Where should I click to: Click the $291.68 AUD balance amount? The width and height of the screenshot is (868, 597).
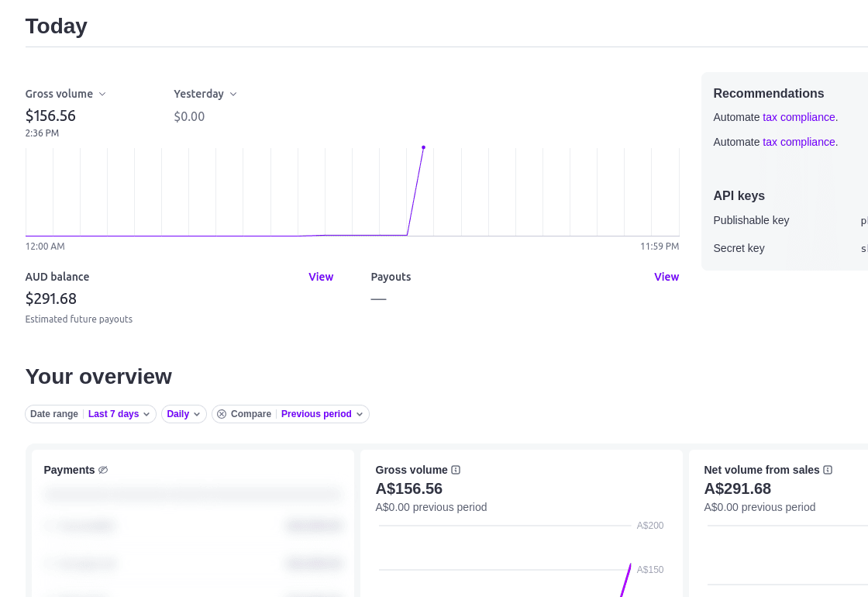point(51,298)
